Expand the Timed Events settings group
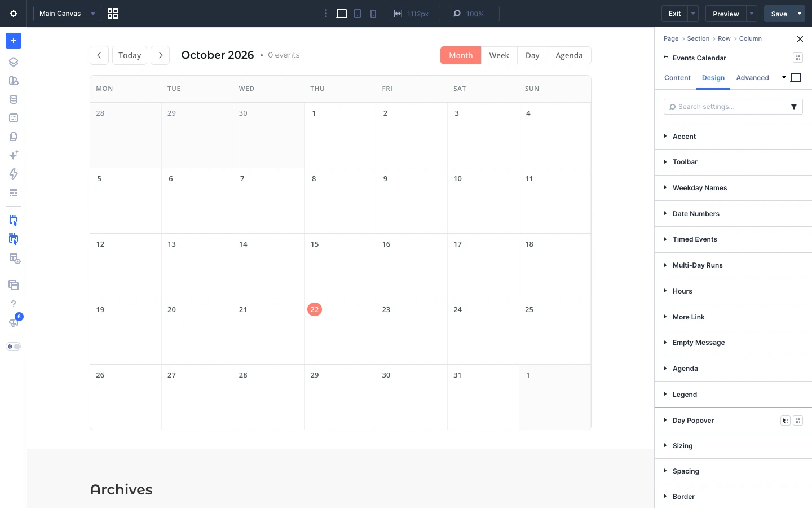Screen dimensions: 812x508 pos(733,239)
